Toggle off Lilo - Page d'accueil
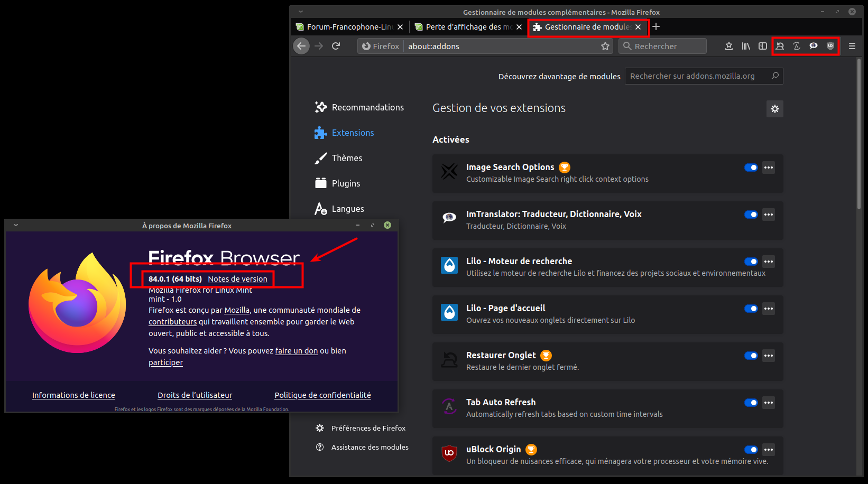 click(751, 309)
